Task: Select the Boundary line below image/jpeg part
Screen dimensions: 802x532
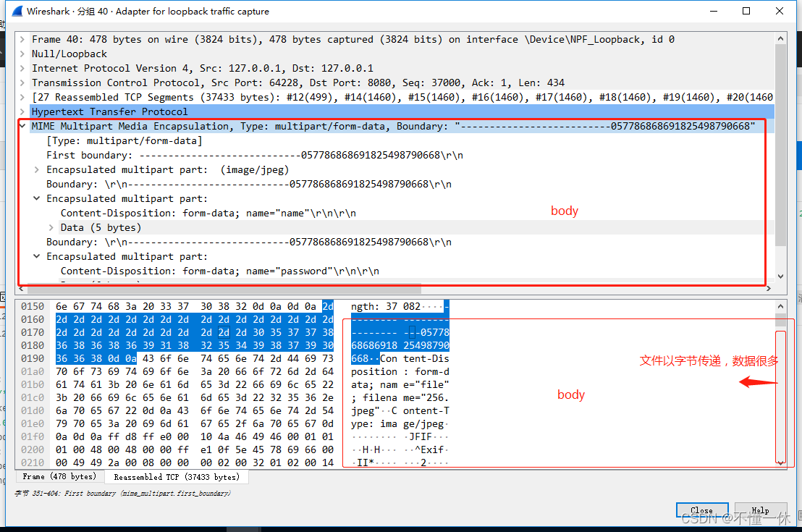Action: click(249, 184)
